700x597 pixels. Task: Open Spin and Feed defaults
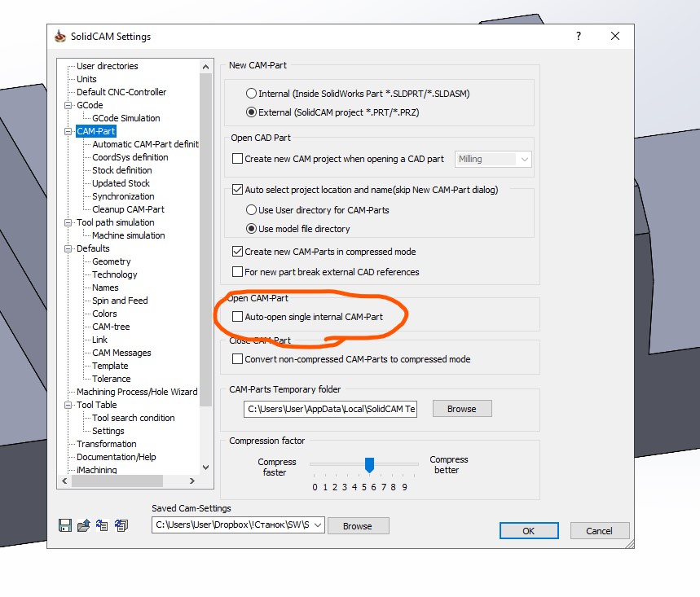click(120, 301)
